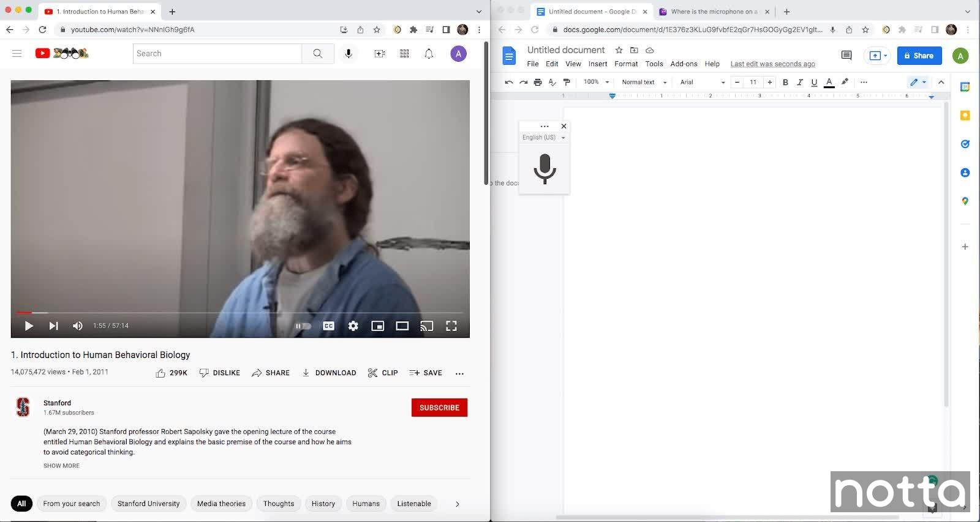980x522 pixels.
Task: Open voice typing language dropdown English (US)
Action: click(543, 138)
